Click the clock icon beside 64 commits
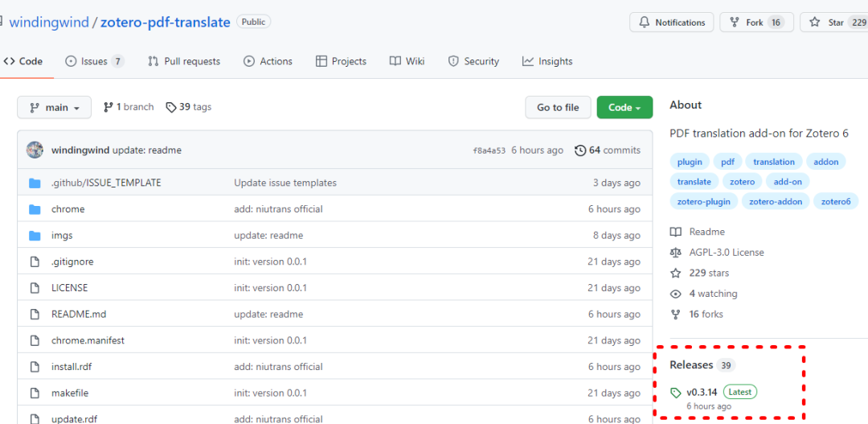 click(x=580, y=150)
